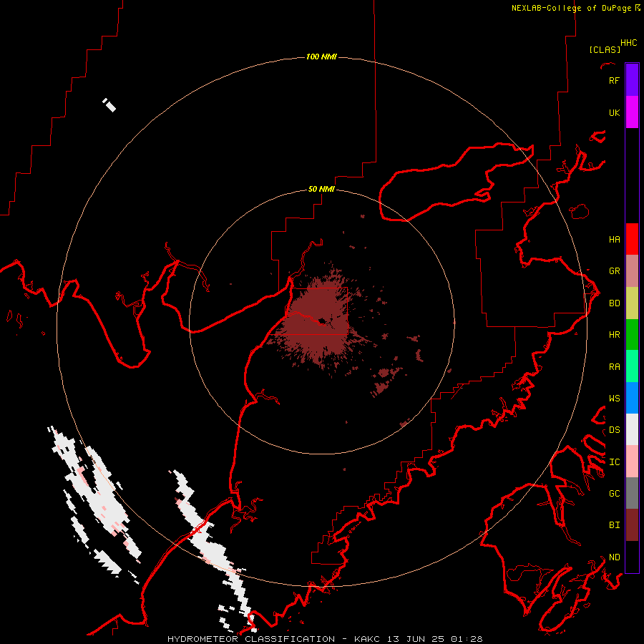
Task: Click the RF purple legend swatch
Action: 632,80
